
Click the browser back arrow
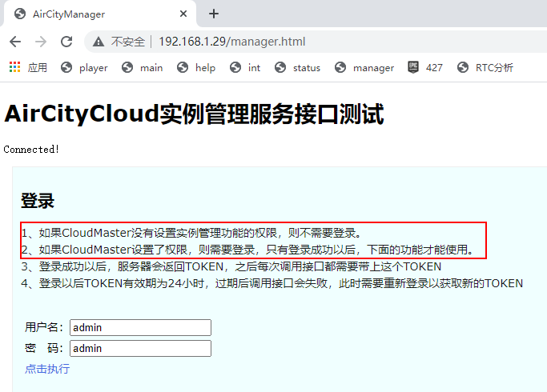(16, 42)
